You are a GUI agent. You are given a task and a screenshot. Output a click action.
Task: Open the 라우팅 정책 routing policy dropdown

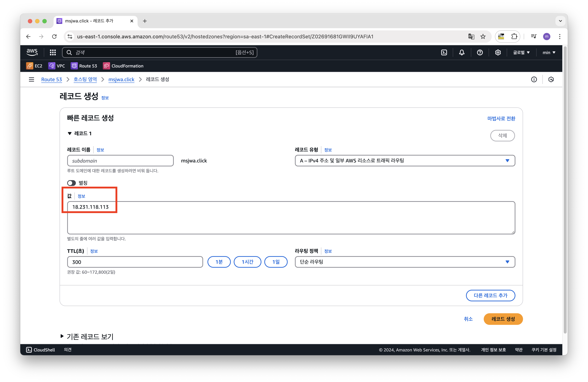(405, 262)
